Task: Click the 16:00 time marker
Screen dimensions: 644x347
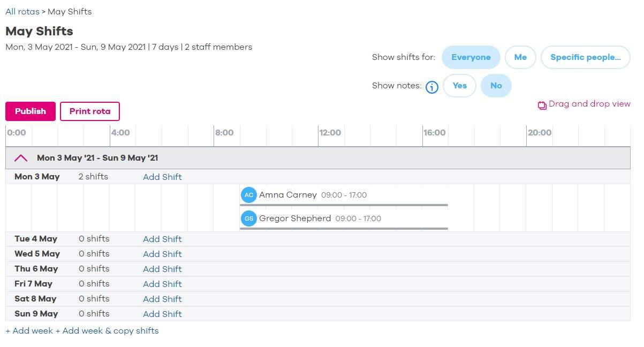Action: (x=435, y=133)
